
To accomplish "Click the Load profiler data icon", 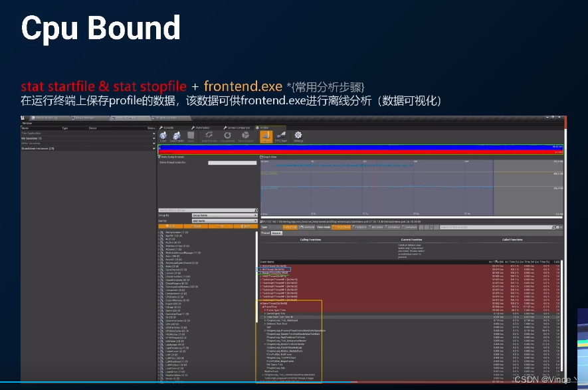I will coord(163,136).
